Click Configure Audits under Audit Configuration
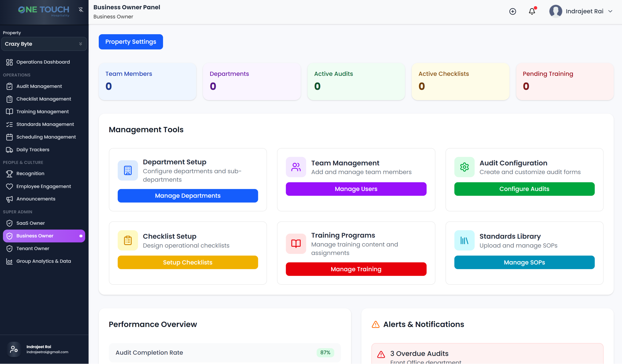622x364 pixels. [524, 189]
